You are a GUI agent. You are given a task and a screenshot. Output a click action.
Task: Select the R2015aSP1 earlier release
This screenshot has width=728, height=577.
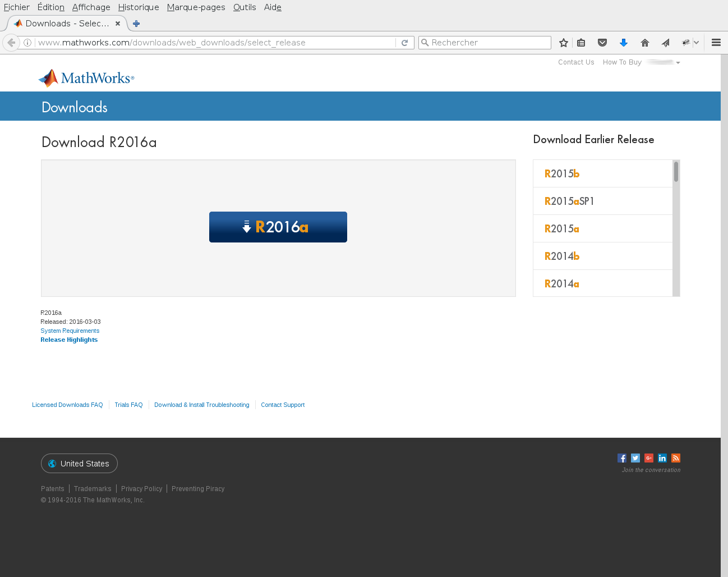[603, 201]
